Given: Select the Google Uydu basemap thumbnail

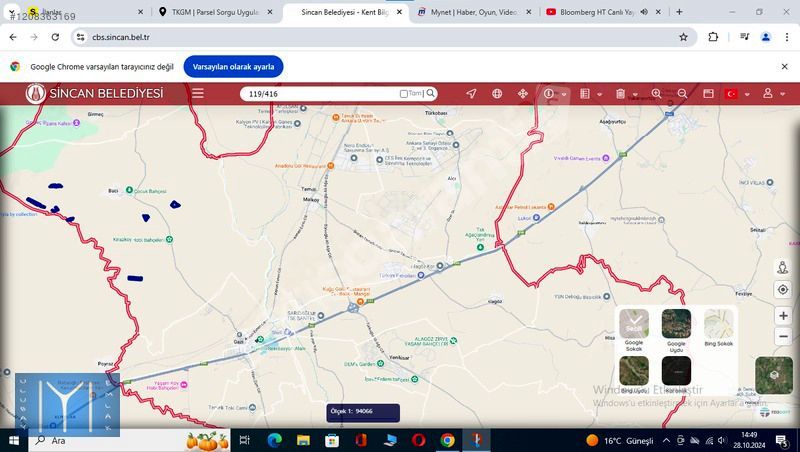Looking at the screenshot, I should (676, 324).
